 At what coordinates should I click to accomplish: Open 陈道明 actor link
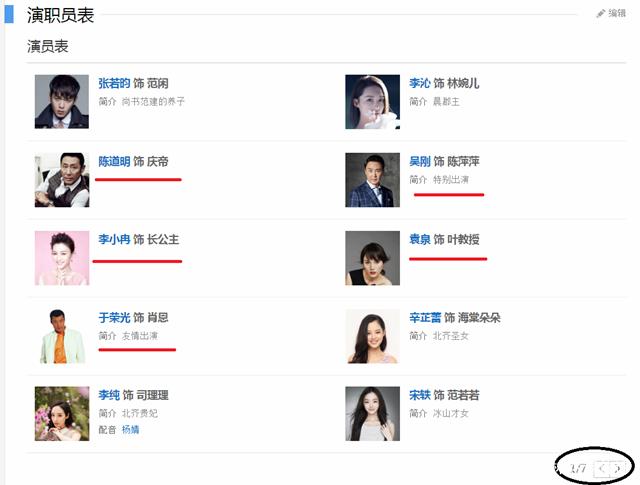114,162
